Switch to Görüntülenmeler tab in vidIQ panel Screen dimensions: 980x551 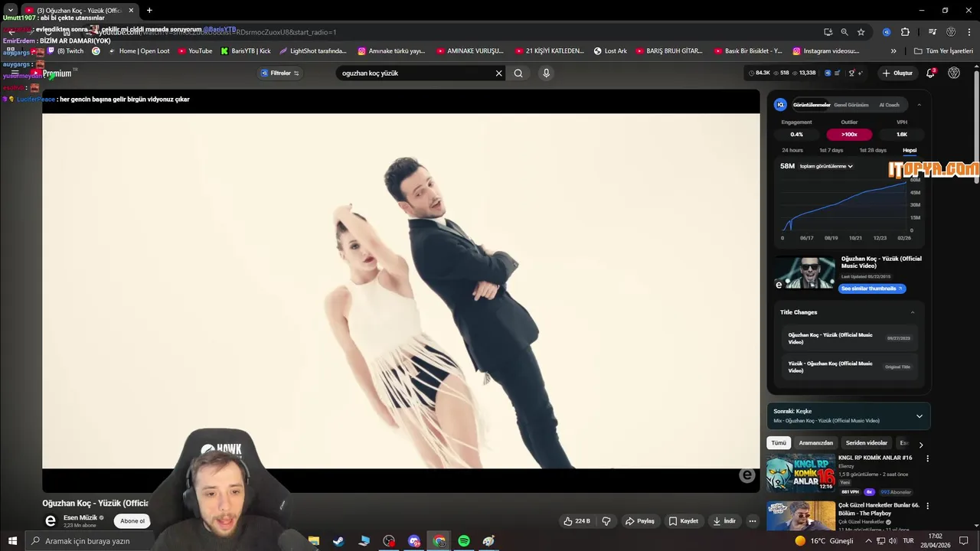tap(812, 105)
